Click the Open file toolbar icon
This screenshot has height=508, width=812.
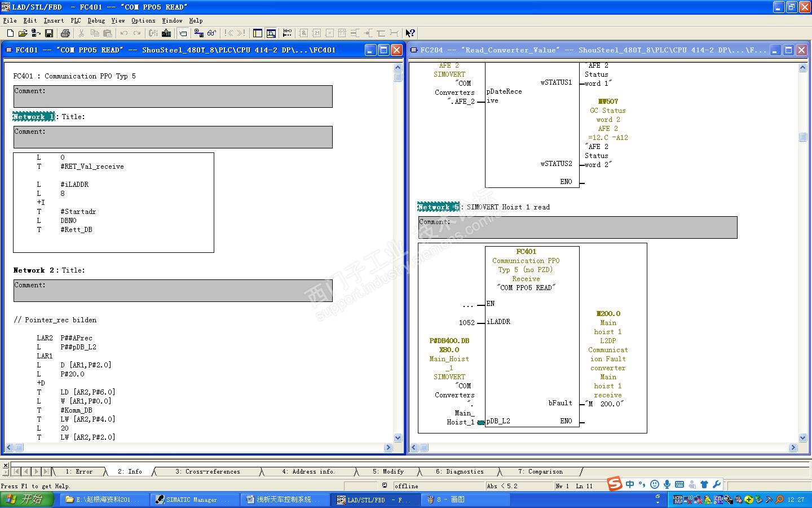click(x=23, y=33)
